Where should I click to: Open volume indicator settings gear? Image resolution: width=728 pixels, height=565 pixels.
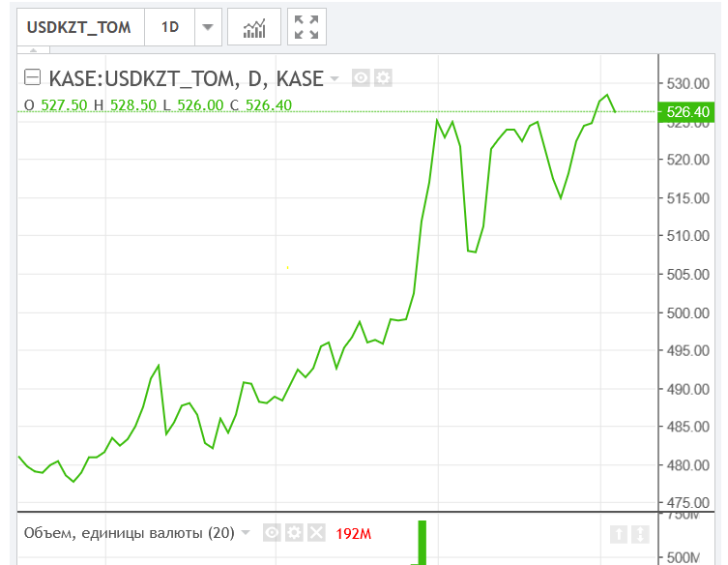[294, 532]
